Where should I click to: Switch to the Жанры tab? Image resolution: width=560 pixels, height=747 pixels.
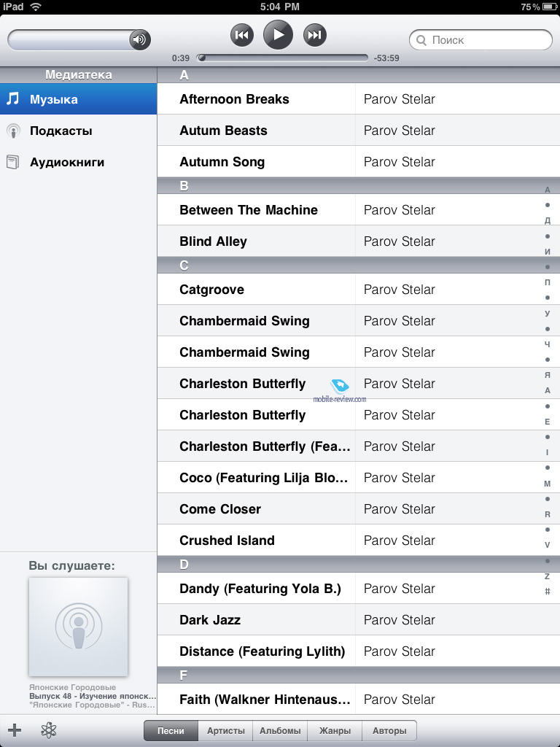335,731
